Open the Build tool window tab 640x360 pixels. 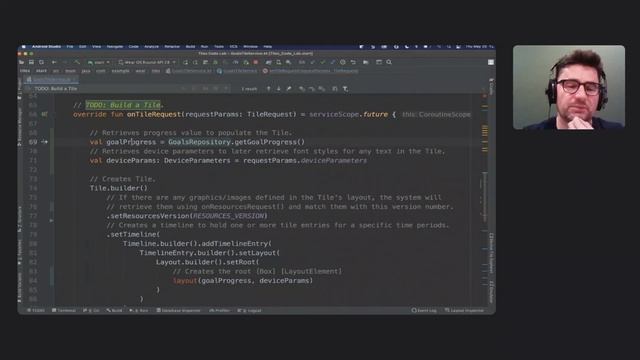(x=114, y=311)
